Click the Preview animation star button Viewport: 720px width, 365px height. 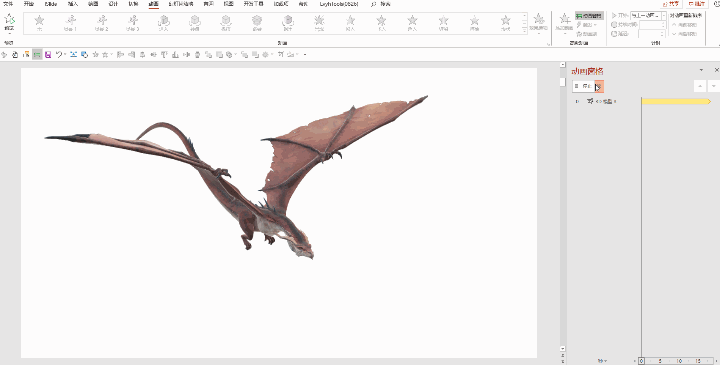pos(9,23)
